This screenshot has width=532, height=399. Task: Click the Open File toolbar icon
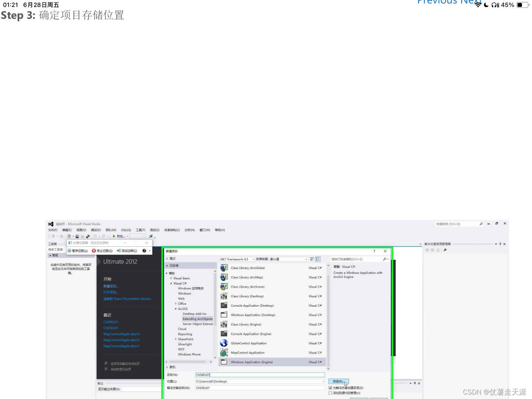(77, 236)
